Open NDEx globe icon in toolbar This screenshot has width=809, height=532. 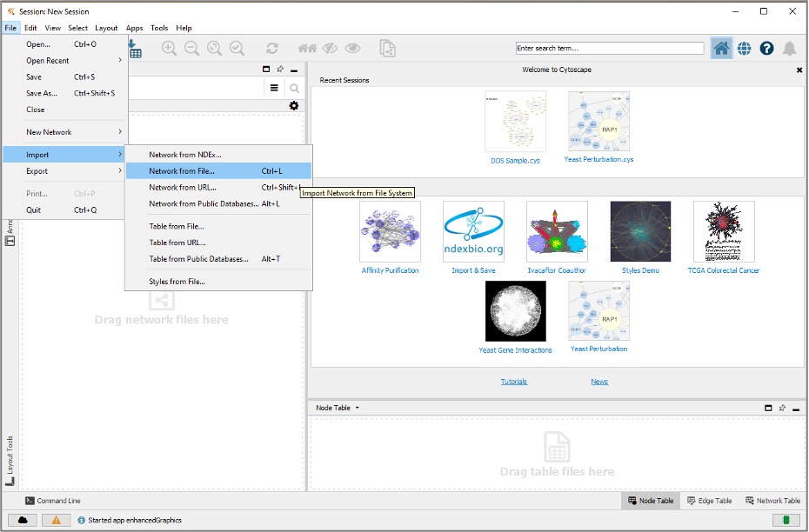pos(744,49)
